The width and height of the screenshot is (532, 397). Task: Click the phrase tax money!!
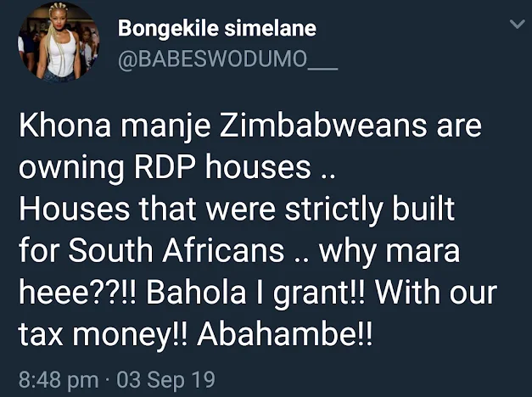[103, 335]
